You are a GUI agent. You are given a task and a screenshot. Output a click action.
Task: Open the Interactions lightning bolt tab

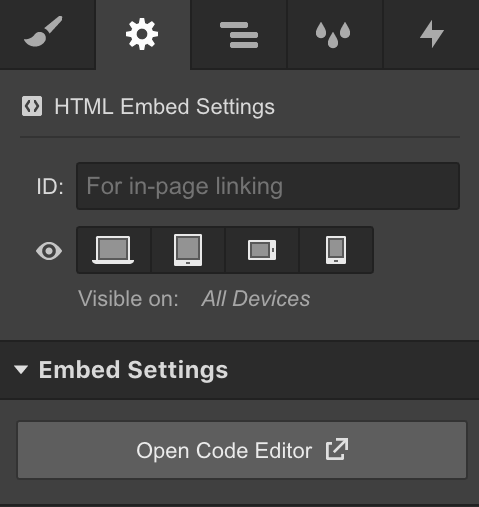point(431,34)
